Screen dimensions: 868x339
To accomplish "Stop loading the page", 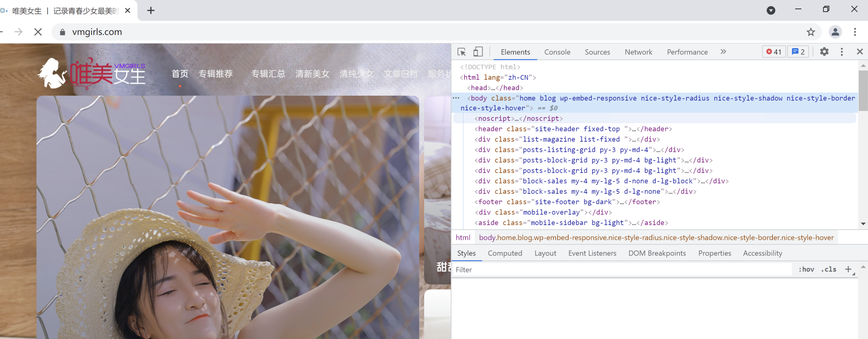I will tap(38, 32).
